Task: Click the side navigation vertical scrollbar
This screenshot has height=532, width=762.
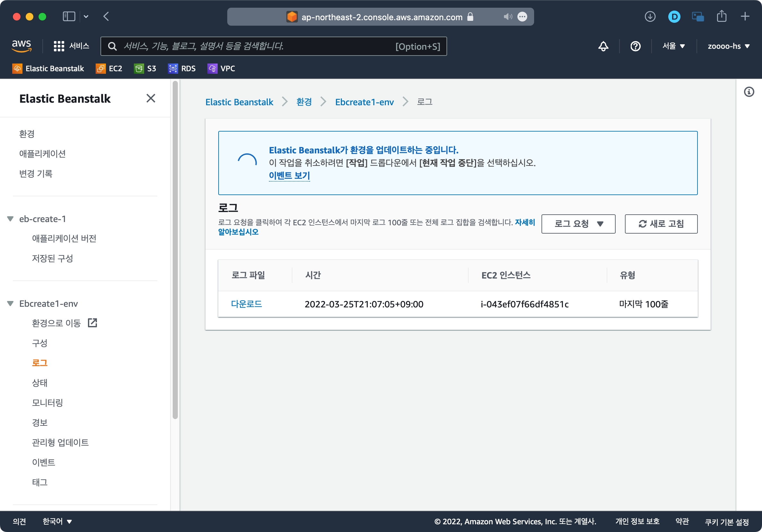Action: click(175, 249)
